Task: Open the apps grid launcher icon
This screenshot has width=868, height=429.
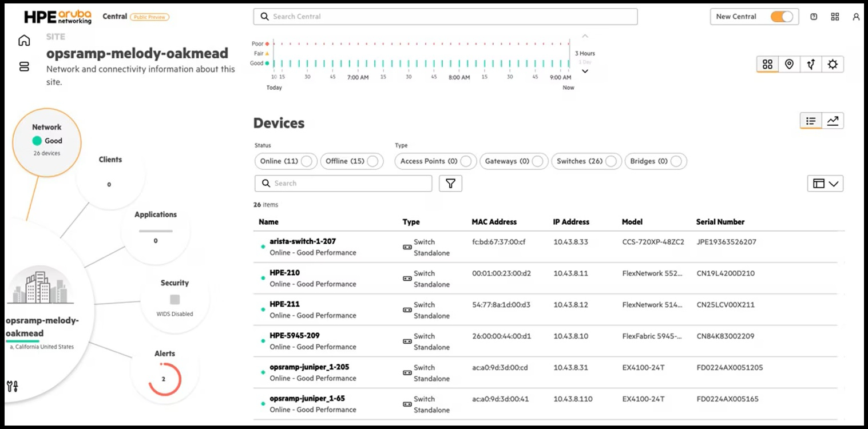Action: click(835, 17)
